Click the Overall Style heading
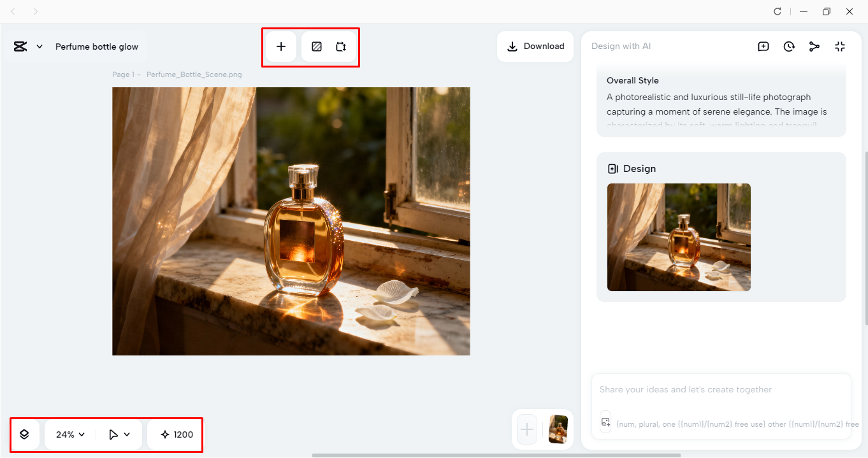This screenshot has height=458, width=868. click(x=633, y=81)
